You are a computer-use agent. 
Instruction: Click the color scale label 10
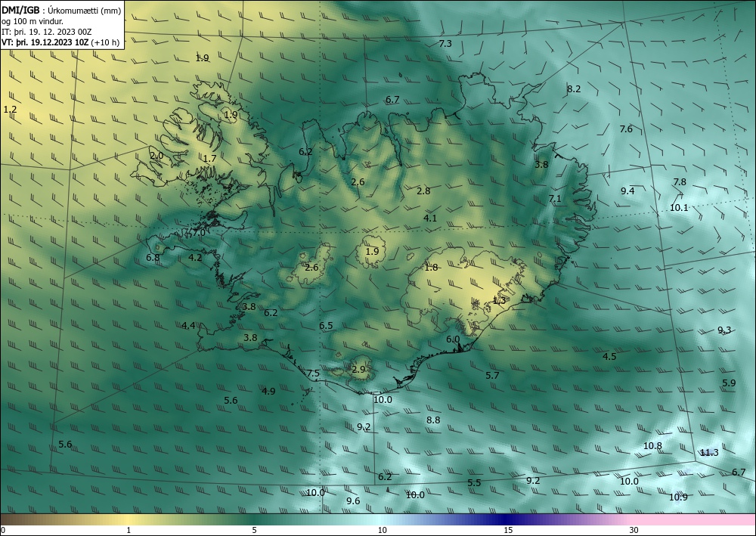382,531
